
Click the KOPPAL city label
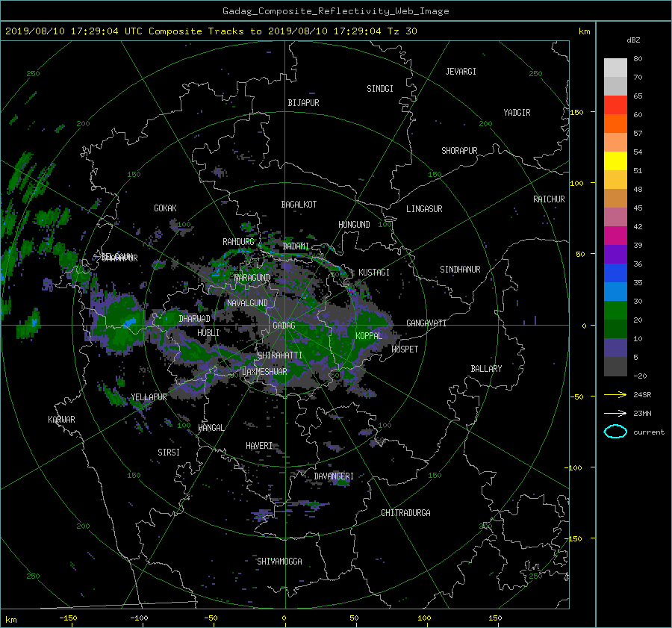point(369,336)
